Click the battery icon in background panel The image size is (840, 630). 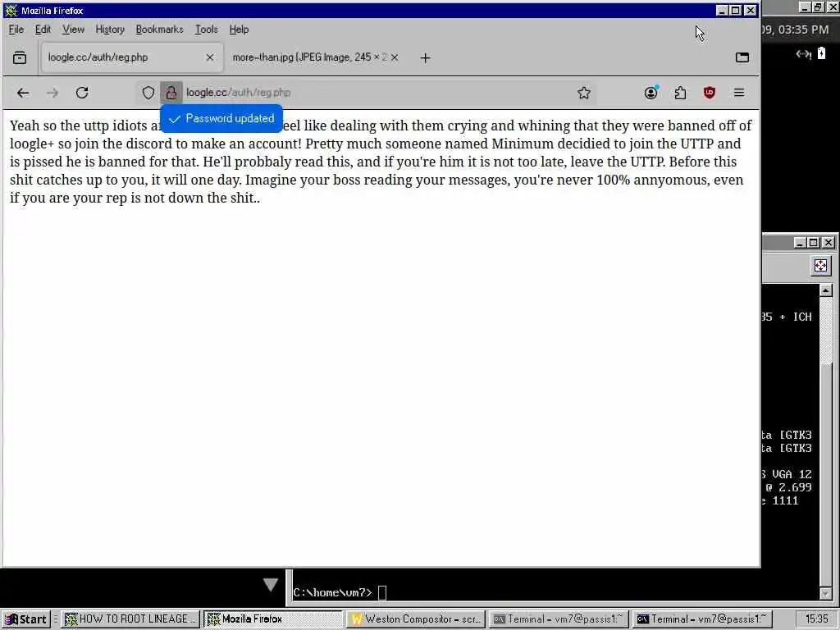click(822, 53)
